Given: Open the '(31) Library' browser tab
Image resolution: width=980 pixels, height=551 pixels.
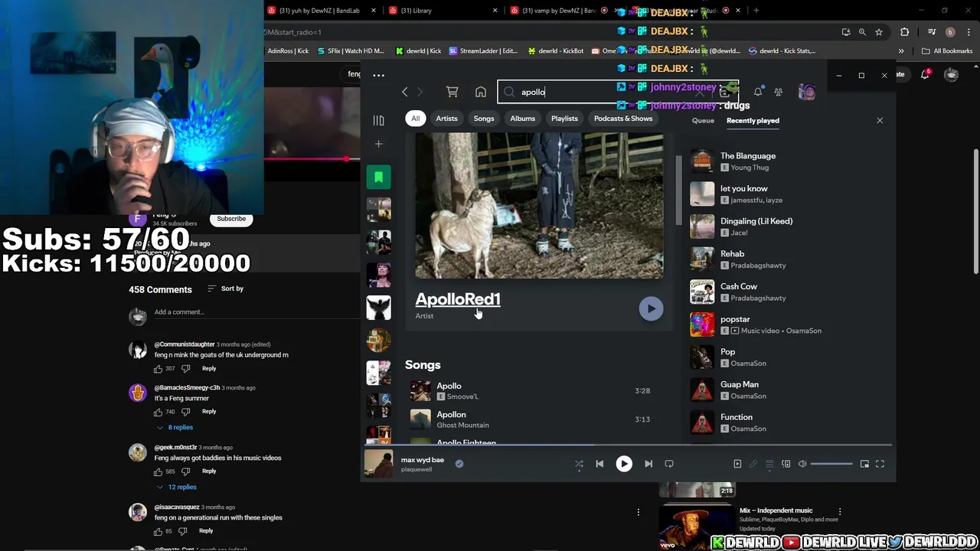Looking at the screenshot, I should coord(443,10).
